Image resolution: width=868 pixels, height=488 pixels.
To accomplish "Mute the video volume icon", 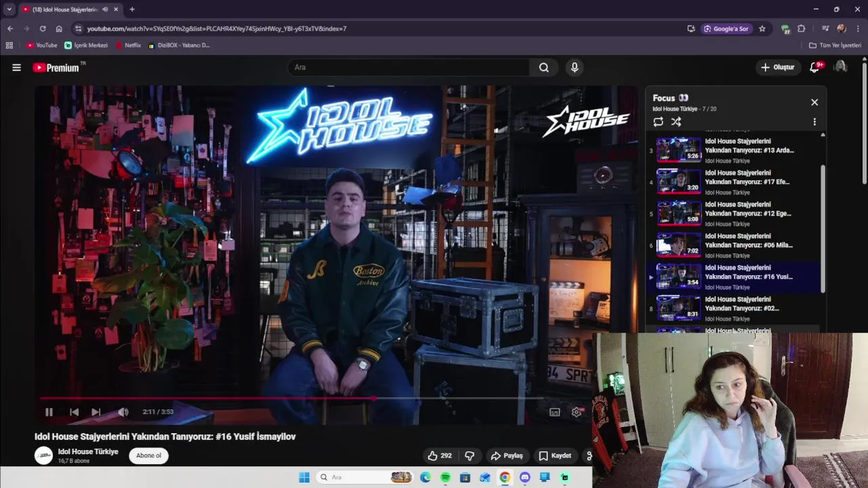I will (x=123, y=412).
